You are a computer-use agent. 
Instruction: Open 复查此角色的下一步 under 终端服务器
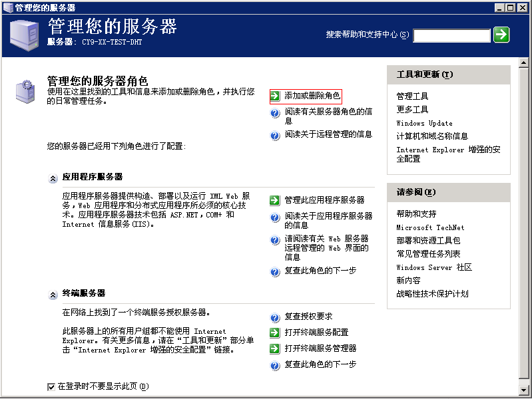[320, 364]
